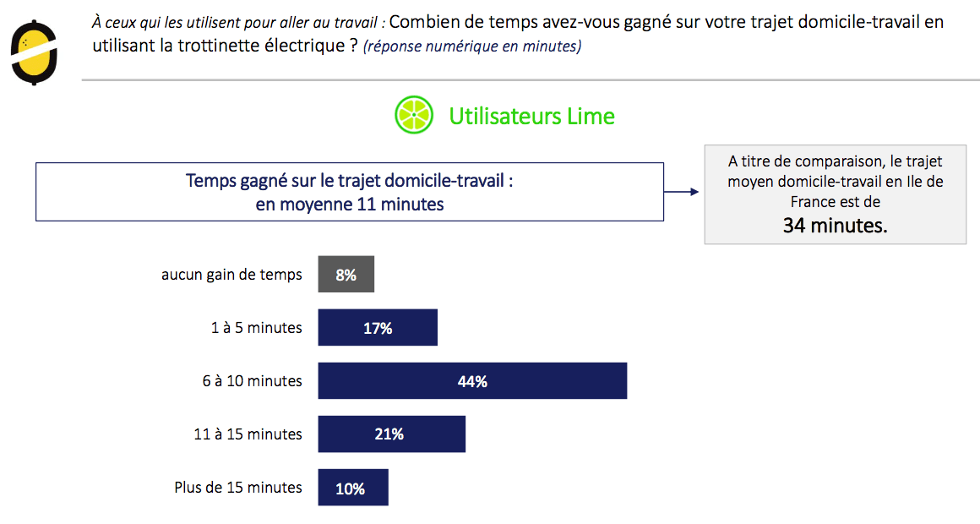The width and height of the screenshot is (980, 524).
Task: Click the 21% bar
Action: (392, 434)
